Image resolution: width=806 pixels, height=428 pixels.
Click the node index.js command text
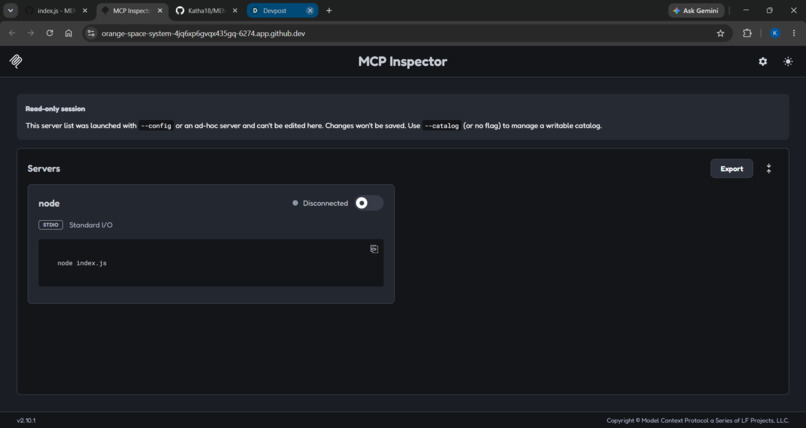[x=82, y=263]
